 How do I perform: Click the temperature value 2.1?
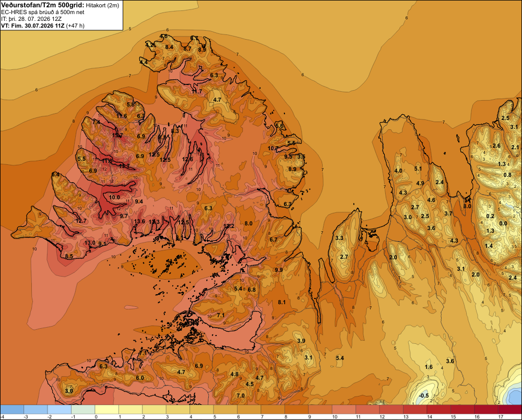(x=515, y=147)
